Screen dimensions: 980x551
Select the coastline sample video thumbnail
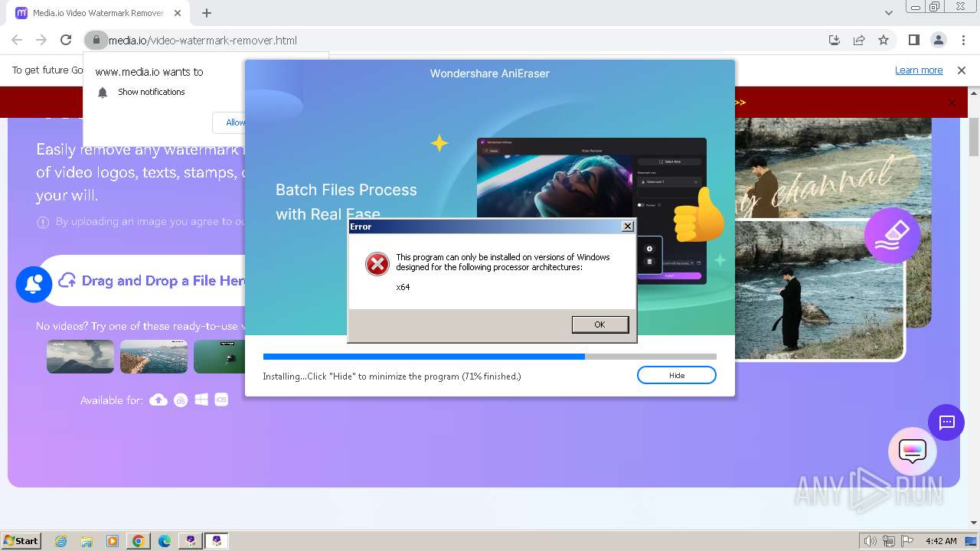click(154, 357)
